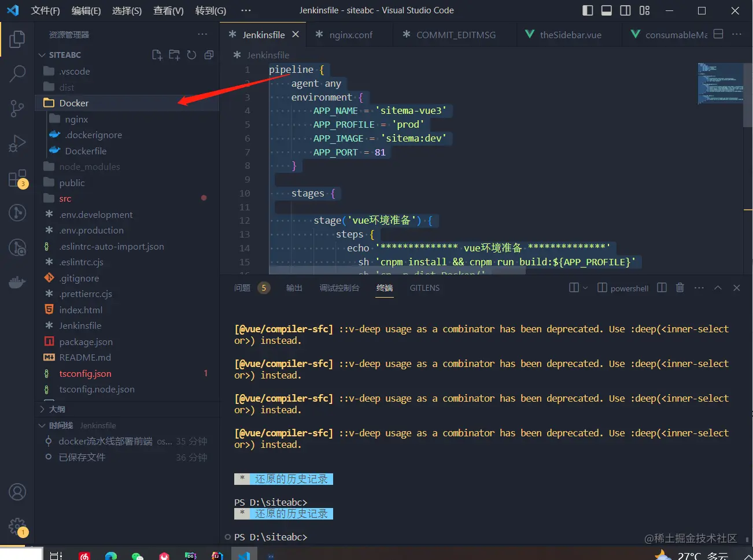753x560 pixels.
Task: Toggle bottom panel layout button
Action: click(607, 10)
